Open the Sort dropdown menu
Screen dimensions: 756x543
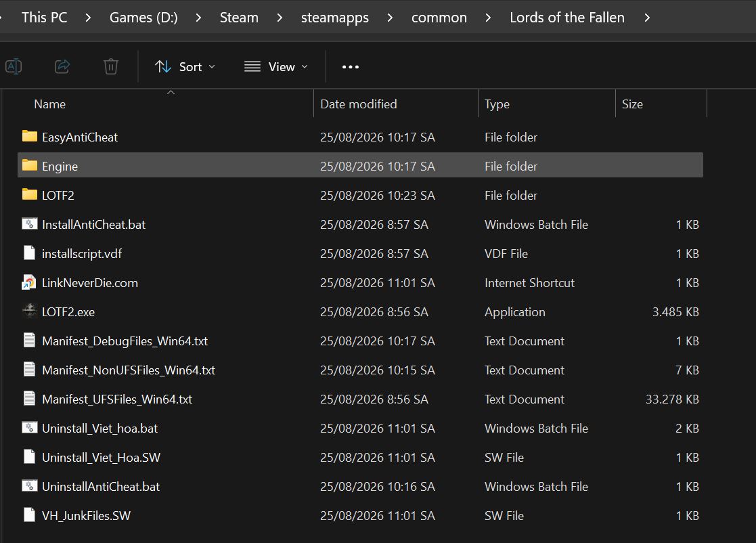tap(185, 66)
